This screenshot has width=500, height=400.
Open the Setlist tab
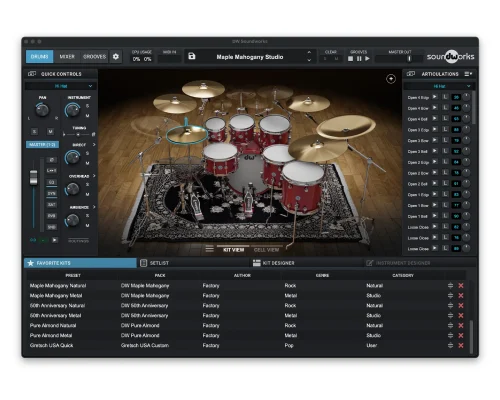193,263
